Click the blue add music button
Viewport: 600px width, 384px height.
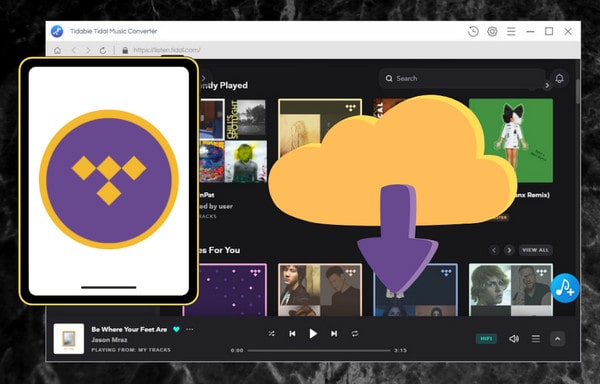pos(565,288)
